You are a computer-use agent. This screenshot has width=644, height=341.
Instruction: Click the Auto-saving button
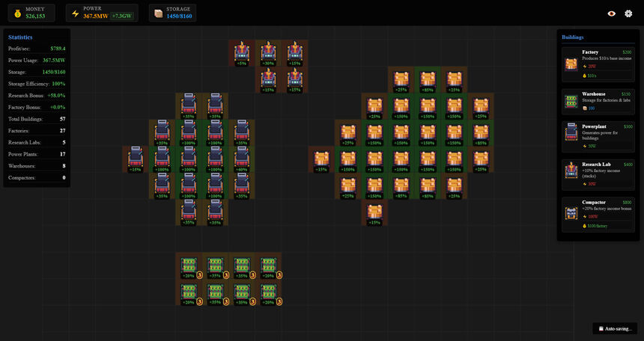[618, 328]
